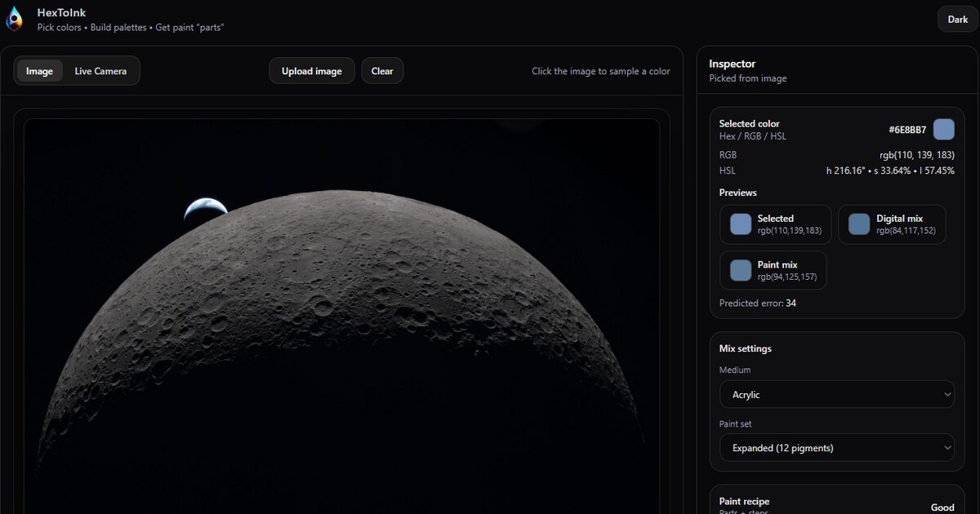Click the Good rating label in Paint recipe
Screen dimensions: 980x514
coord(942,507)
